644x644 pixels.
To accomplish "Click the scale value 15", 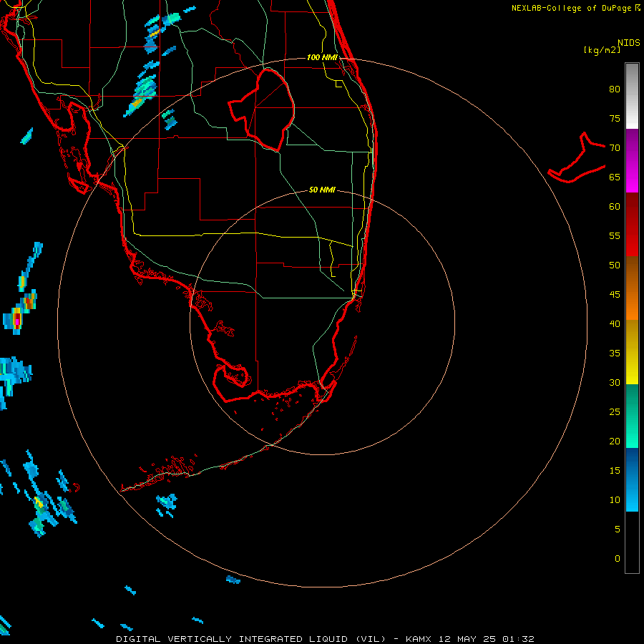I will (615, 471).
